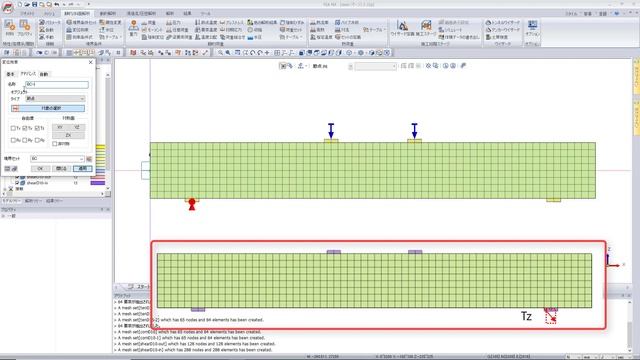Click the icon beside the 境界セット dropdown
This screenshot has height=360, width=640.
click(x=89, y=159)
